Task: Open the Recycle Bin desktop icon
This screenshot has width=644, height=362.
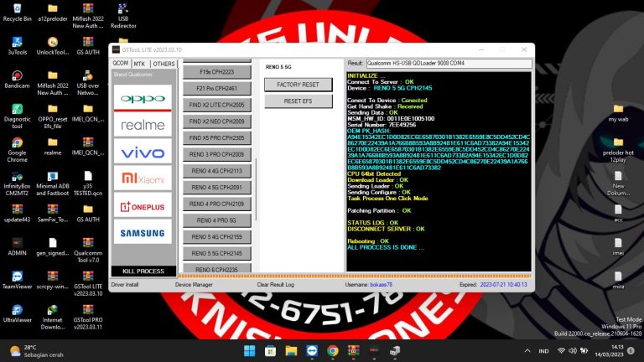Action: 17,13
